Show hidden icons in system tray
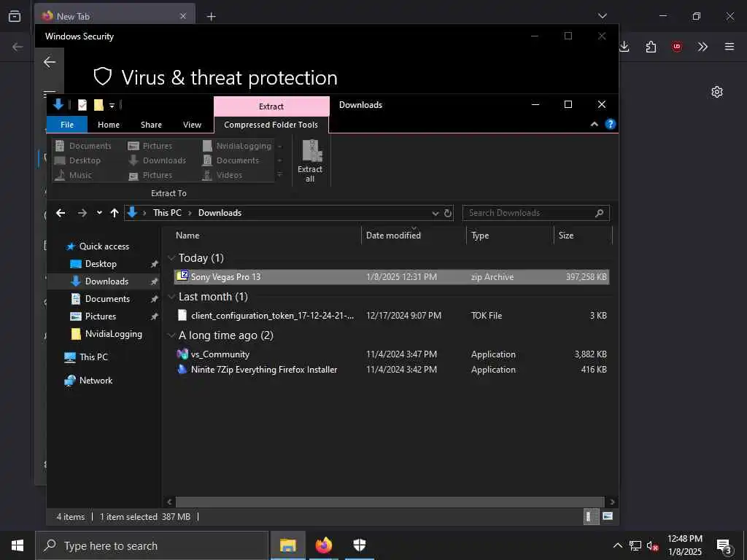747x560 pixels. [617, 545]
